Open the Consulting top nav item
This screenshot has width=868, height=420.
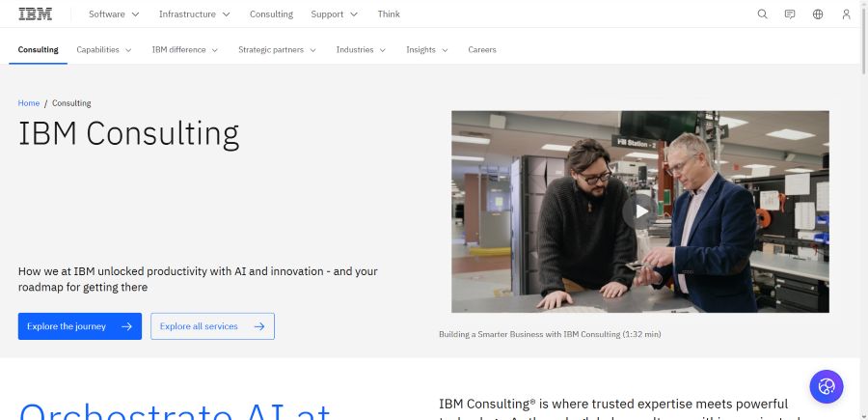271,14
